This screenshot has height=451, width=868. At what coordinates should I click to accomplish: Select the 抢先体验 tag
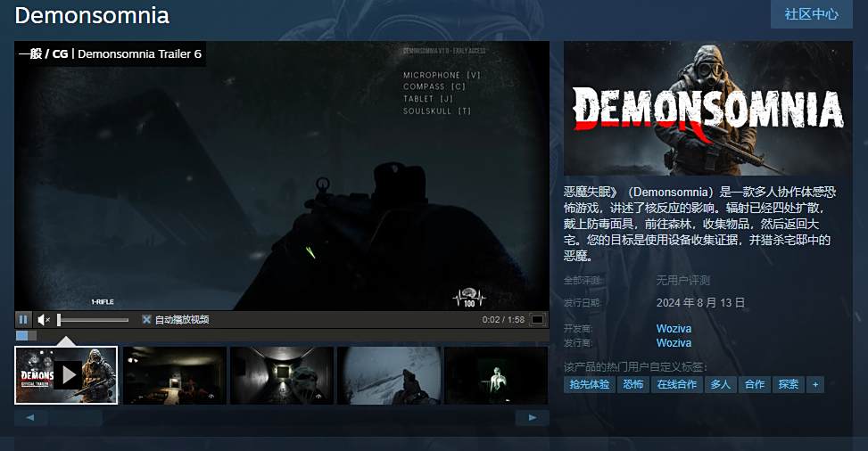(590, 384)
